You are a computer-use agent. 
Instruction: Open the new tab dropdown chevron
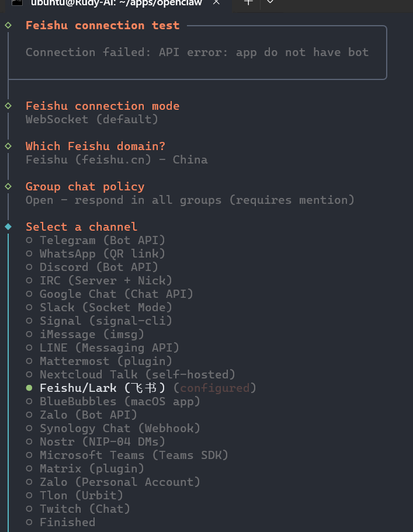click(269, 4)
